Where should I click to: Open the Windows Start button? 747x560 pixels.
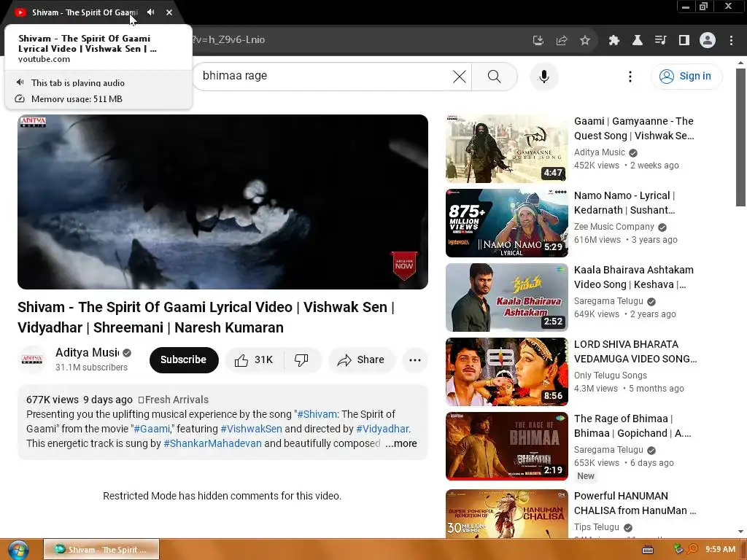18,550
